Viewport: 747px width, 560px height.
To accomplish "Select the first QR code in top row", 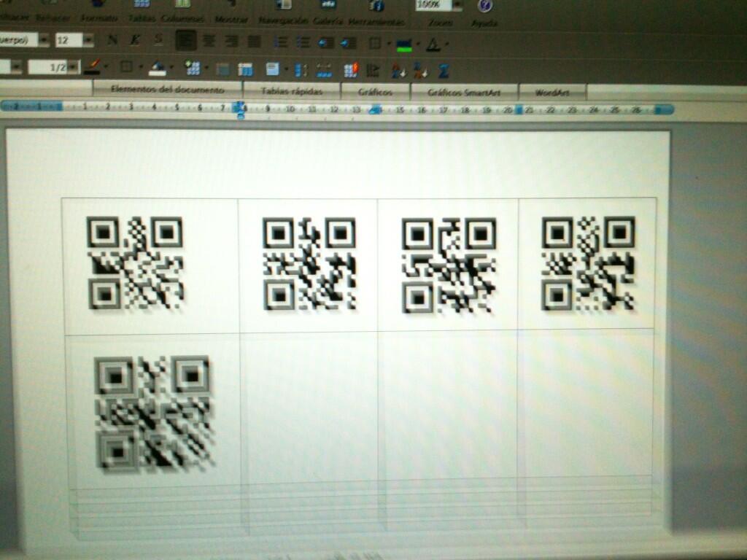I will [135, 263].
